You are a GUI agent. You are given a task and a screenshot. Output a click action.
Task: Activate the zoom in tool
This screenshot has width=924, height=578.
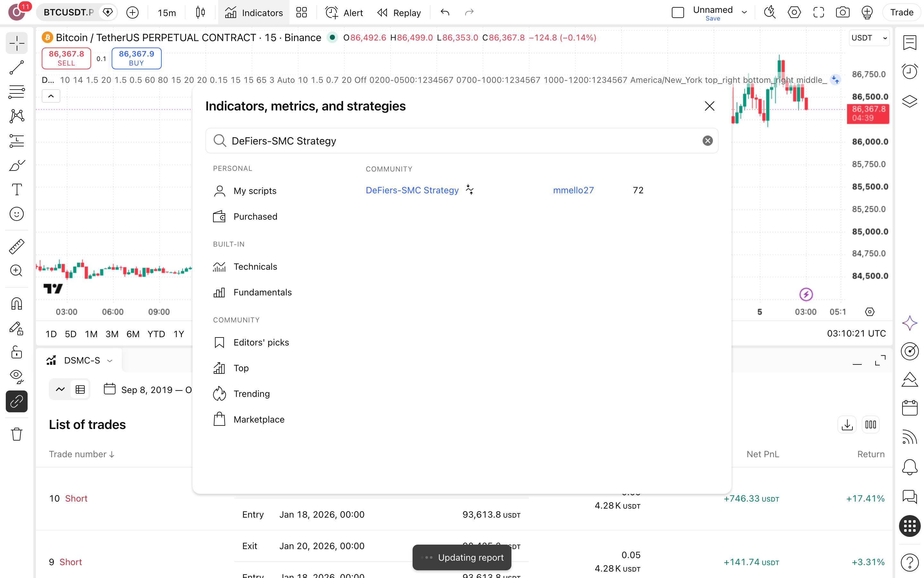[16, 271]
